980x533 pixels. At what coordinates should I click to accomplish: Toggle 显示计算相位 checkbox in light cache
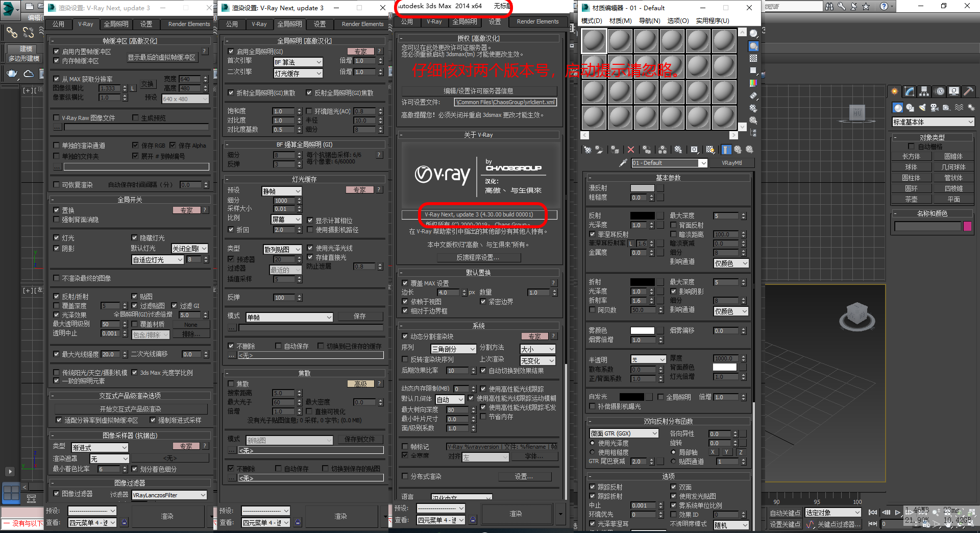(x=310, y=221)
